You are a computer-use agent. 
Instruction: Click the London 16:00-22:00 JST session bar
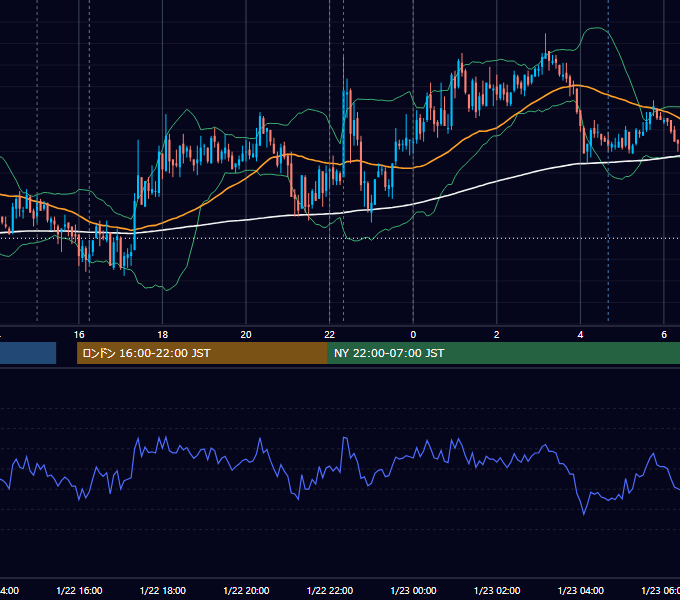click(202, 353)
